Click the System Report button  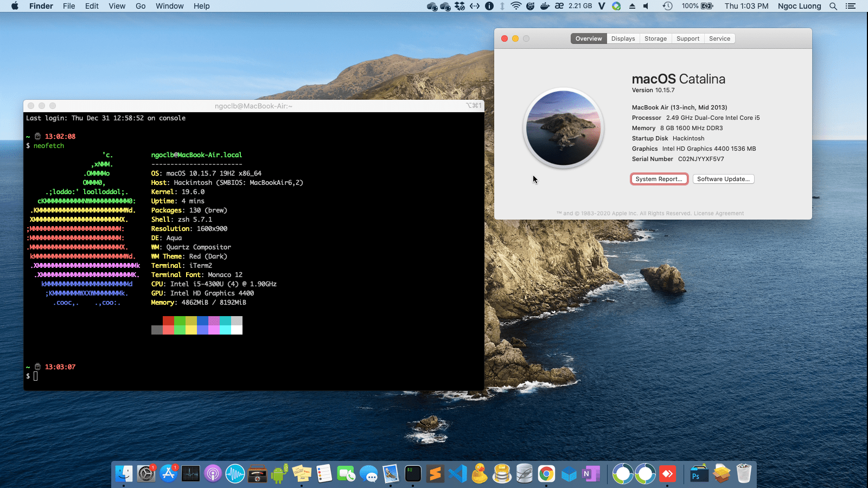coord(659,179)
